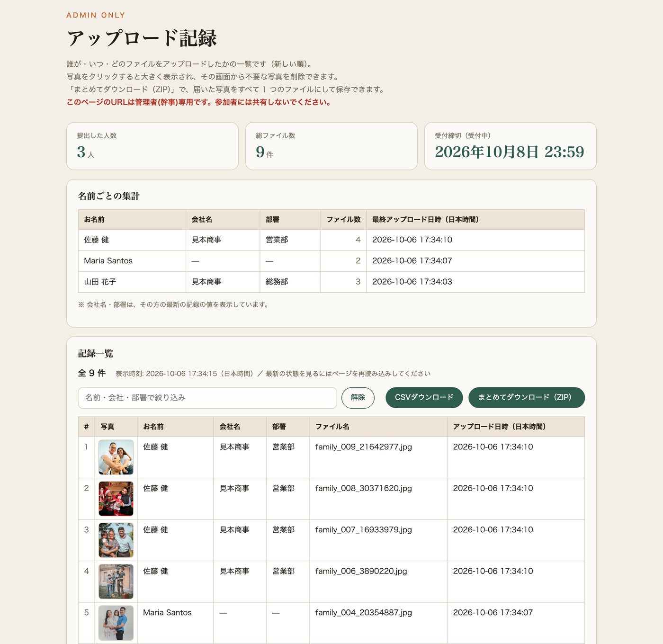
Task: Click the CSVダウンロード button
Action: pyautogui.click(x=424, y=397)
